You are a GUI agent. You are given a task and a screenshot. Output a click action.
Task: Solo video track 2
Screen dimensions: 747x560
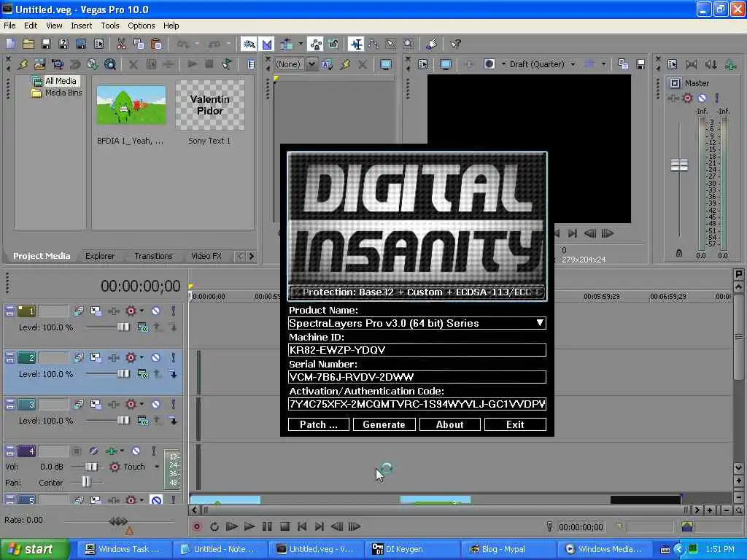point(174,357)
